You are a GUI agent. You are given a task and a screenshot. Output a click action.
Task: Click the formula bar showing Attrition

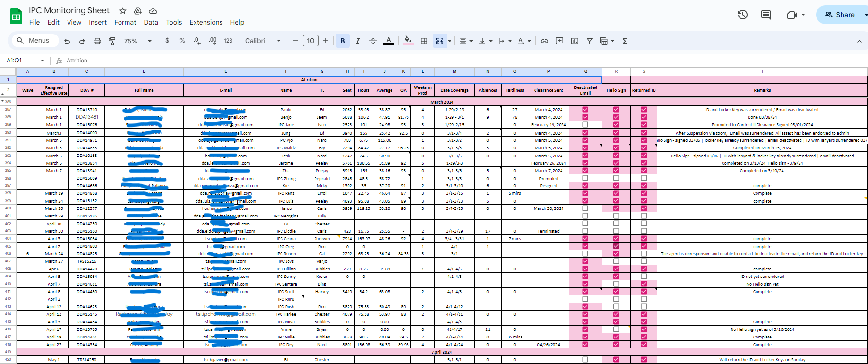(x=465, y=61)
